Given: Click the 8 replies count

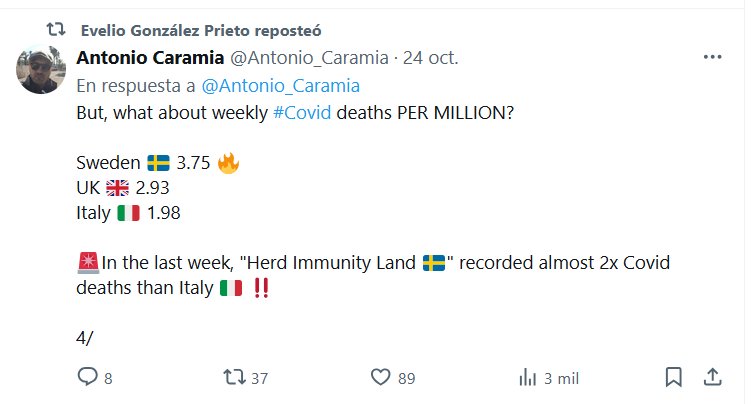Looking at the screenshot, I should (x=108, y=378).
